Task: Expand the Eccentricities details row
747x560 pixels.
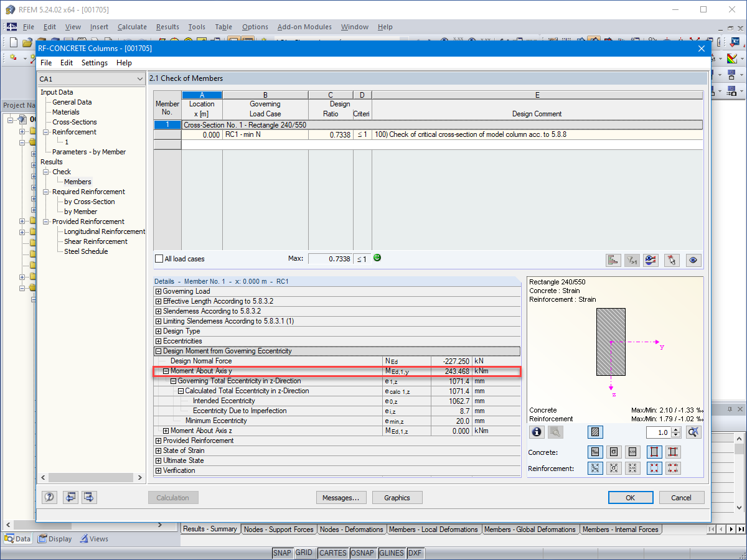Action: (x=158, y=341)
